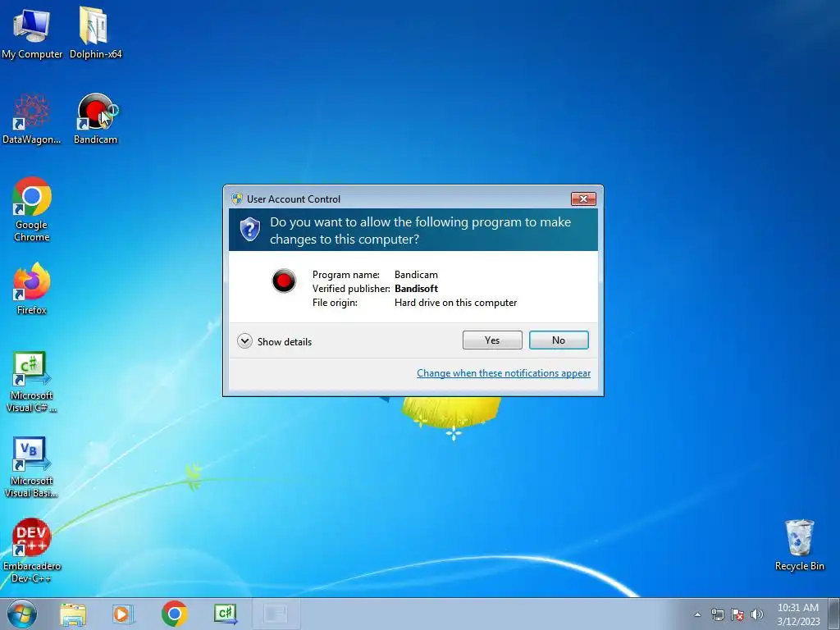Select the Microsoft Visual Basic desktop shortcut

click(x=31, y=467)
